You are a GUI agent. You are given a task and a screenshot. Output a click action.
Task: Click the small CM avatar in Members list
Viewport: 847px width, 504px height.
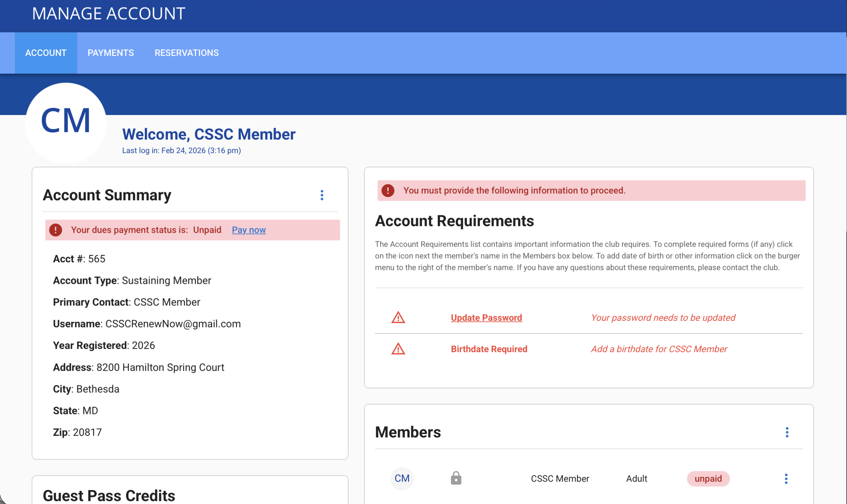[402, 479]
